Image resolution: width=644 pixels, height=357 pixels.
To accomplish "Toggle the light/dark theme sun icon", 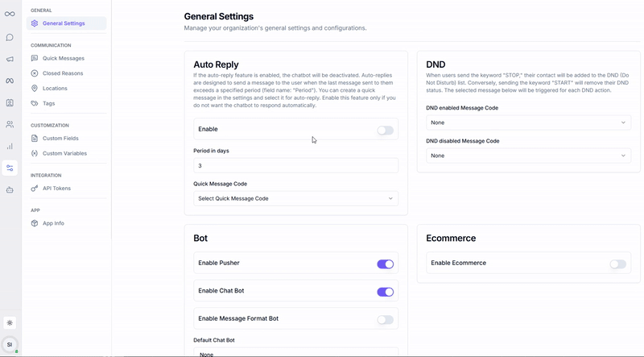I will (x=10, y=322).
